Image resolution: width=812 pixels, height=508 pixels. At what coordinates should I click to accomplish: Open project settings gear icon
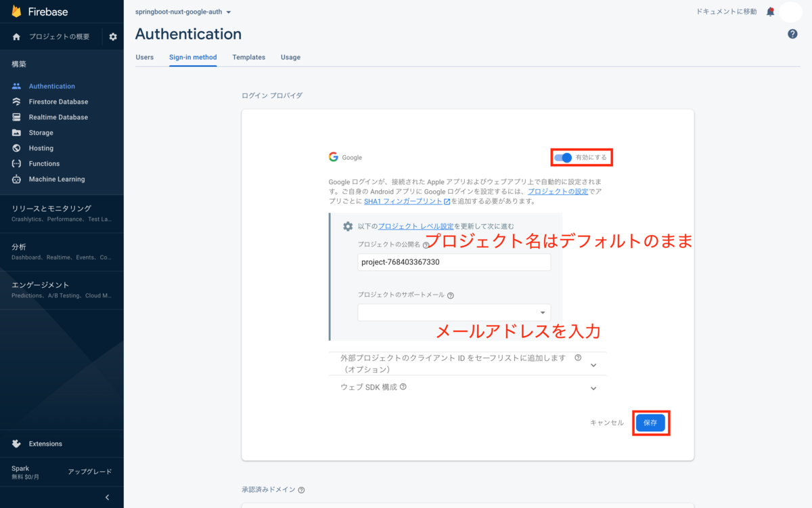point(112,37)
